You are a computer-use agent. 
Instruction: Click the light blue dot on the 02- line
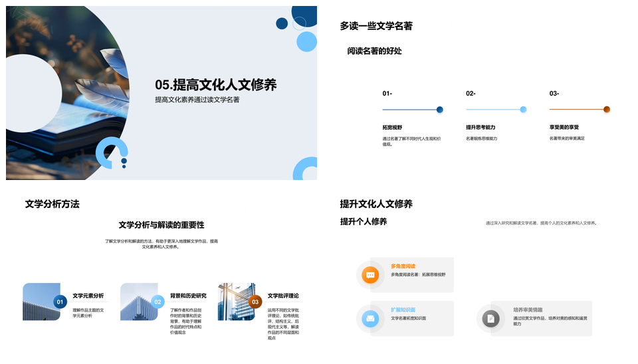coord(523,110)
